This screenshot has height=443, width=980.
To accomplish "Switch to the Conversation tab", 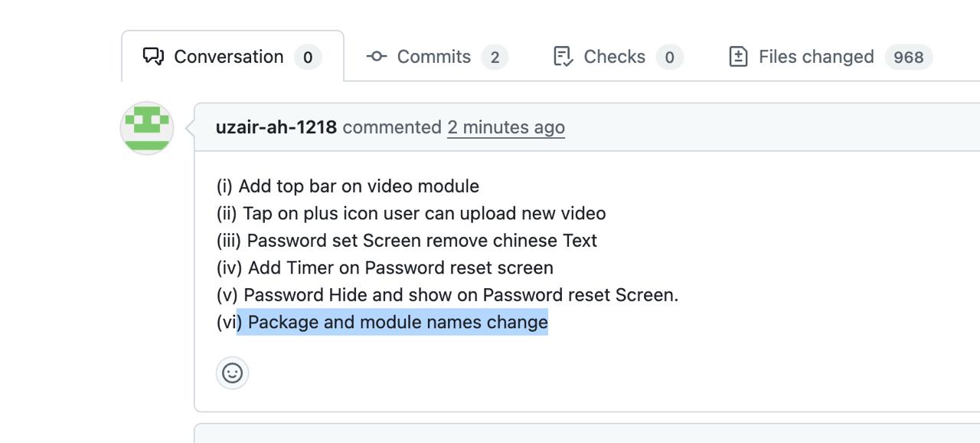I will (x=228, y=57).
